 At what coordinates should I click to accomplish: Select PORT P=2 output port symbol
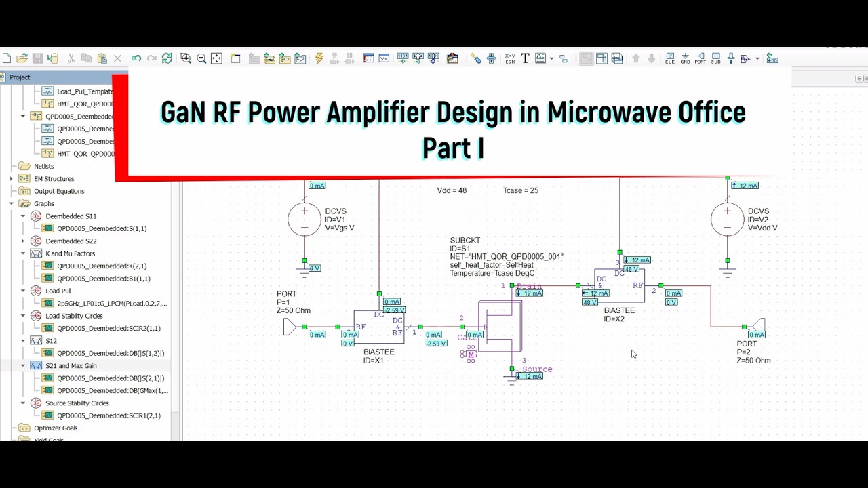(x=758, y=327)
